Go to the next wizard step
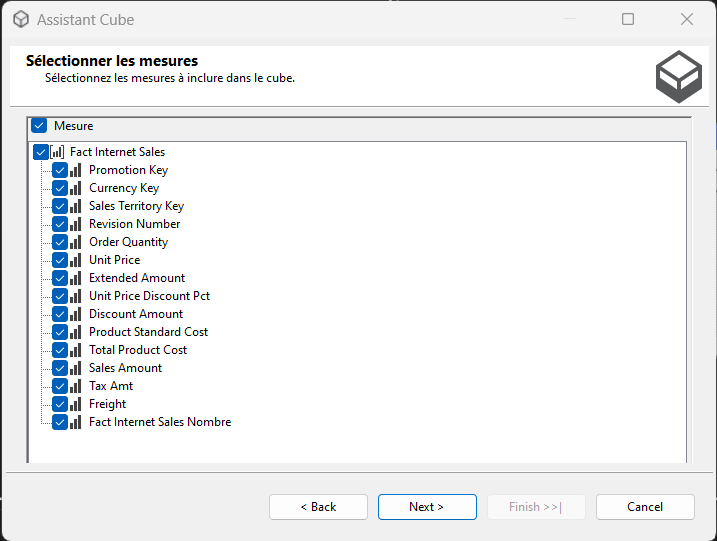Image resolution: width=717 pixels, height=541 pixels. tap(427, 507)
